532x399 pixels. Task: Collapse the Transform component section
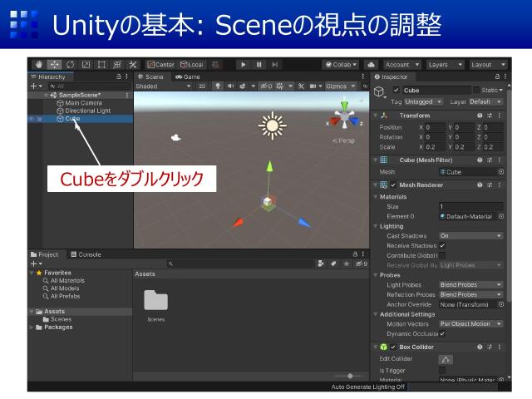[376, 116]
